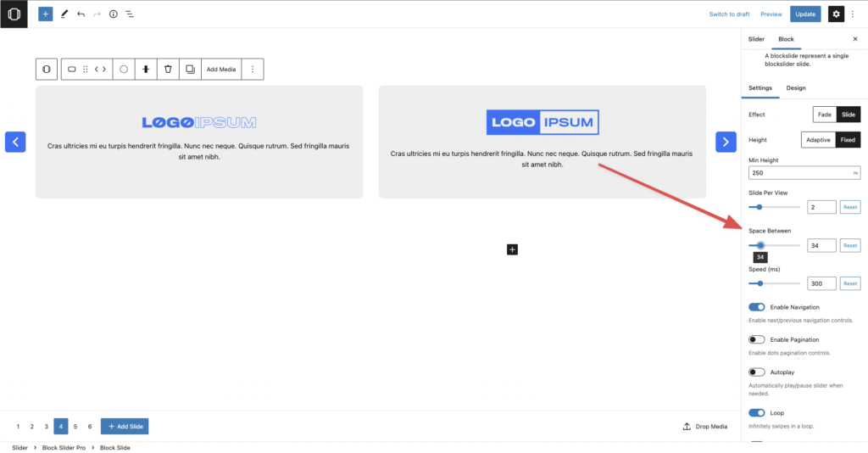This screenshot has height=453, width=868.
Task: Click the Block Slider Pro breadcrumb
Action: coord(68,447)
